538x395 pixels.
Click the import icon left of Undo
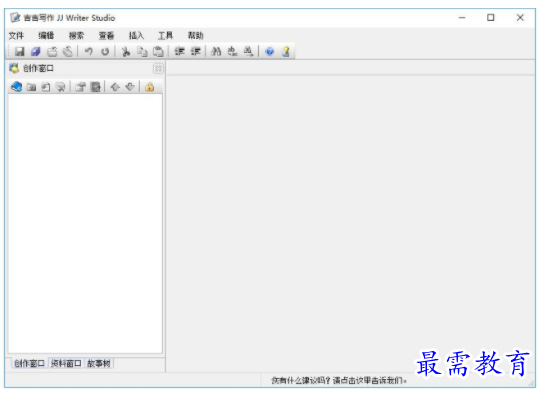tap(68, 51)
